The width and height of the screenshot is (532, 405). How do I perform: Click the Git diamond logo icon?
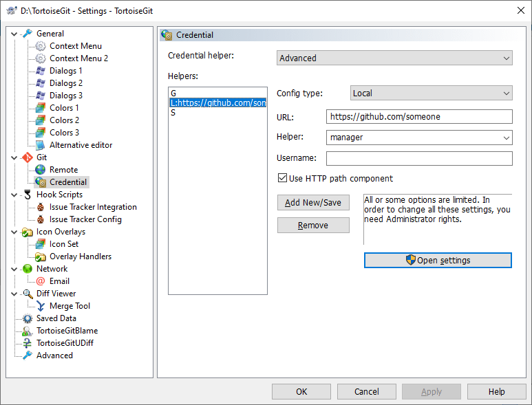28,157
